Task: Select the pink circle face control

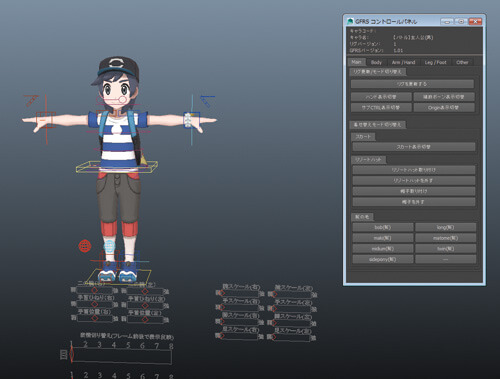Action: click(x=123, y=99)
